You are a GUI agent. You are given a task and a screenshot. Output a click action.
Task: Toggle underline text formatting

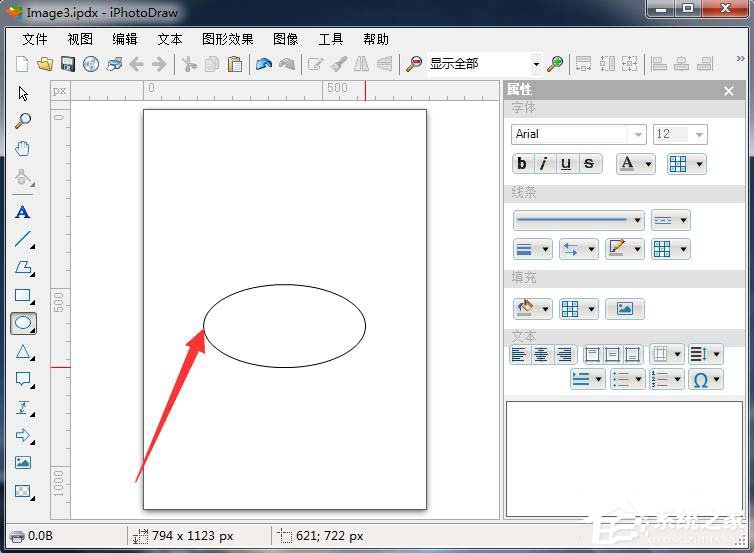pos(566,164)
